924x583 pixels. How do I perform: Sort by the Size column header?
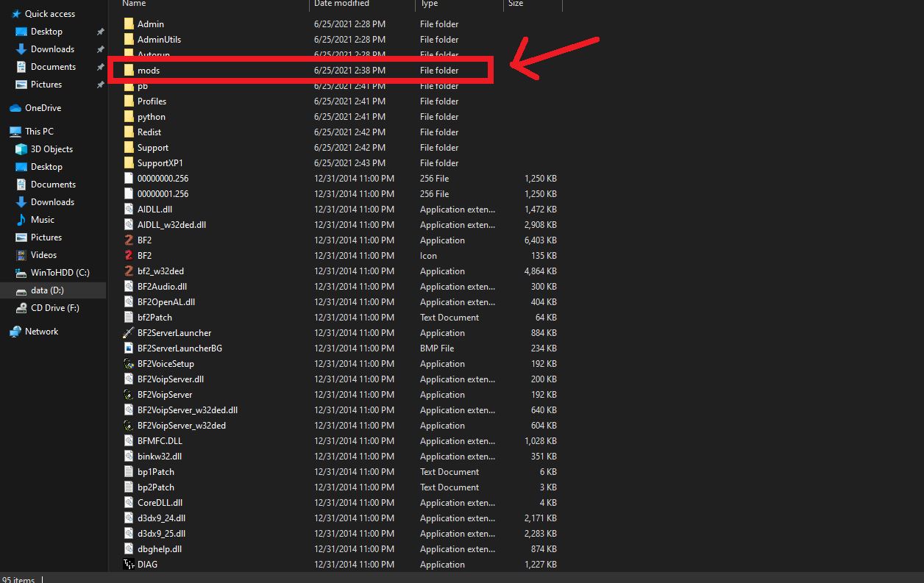[516, 4]
